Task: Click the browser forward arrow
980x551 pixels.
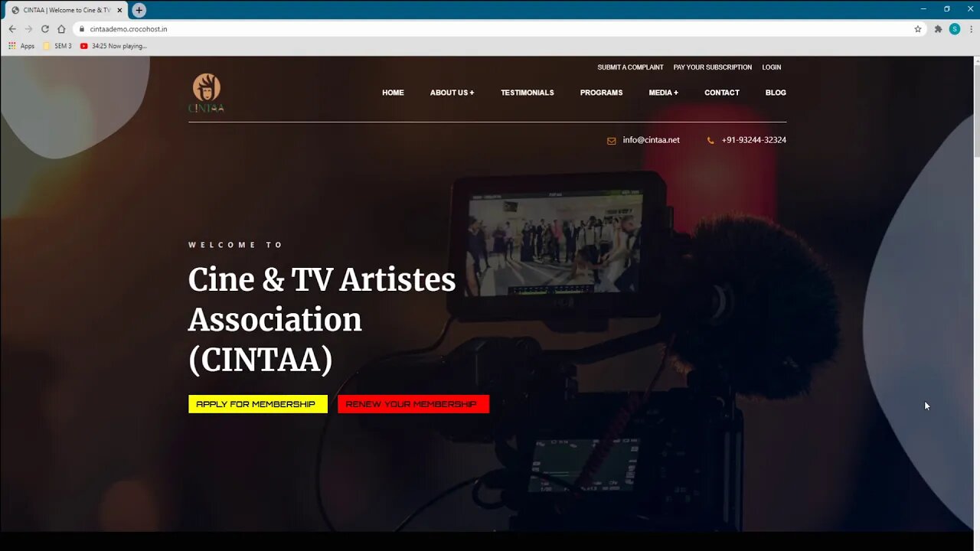Action: tap(29, 29)
